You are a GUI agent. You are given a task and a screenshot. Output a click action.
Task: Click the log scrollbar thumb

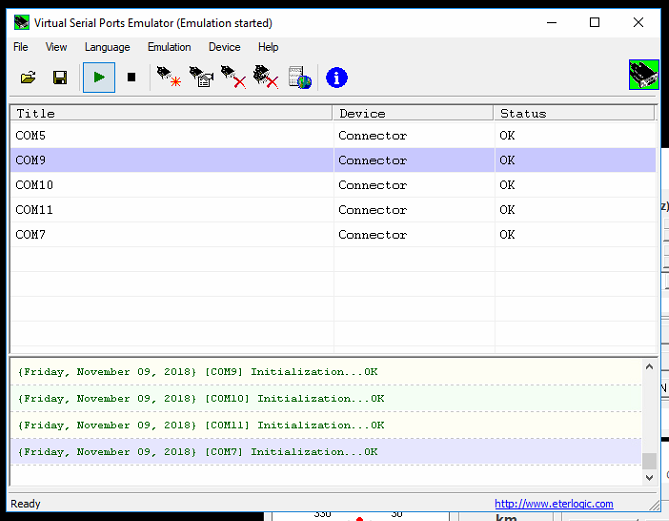point(649,461)
